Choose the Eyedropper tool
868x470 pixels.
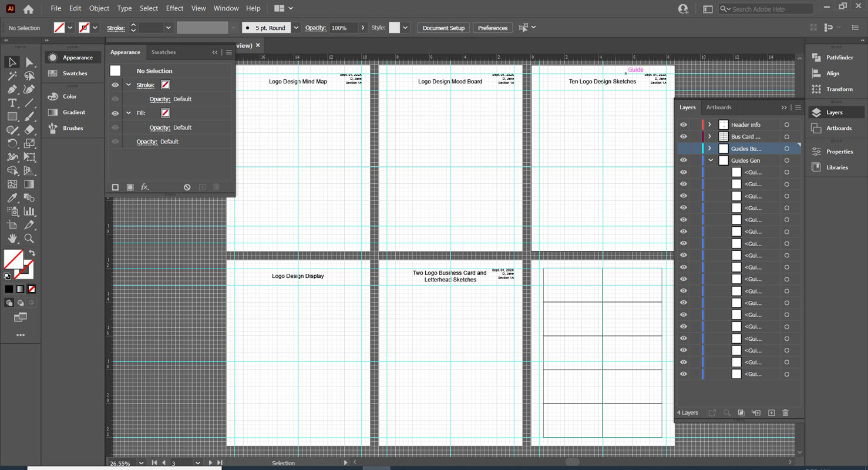[12, 198]
